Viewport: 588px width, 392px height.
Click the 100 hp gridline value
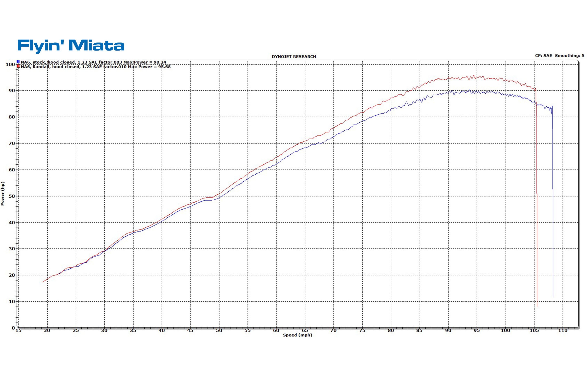(10, 64)
